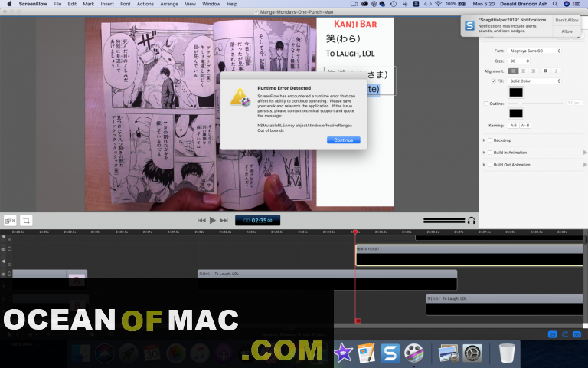This screenshot has width=588, height=368.
Task: Toggle eye visibility of upper timeline track
Action: point(3,249)
